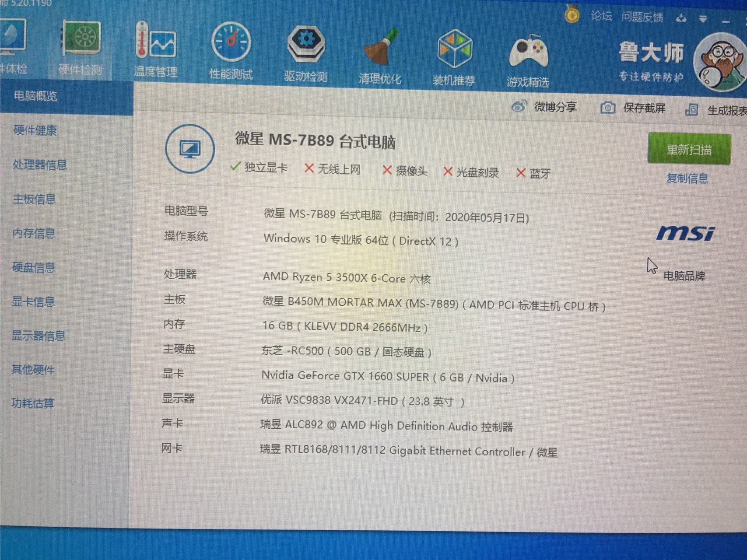Click the 蓝牙 status indicator
The image size is (747, 560).
click(x=533, y=173)
